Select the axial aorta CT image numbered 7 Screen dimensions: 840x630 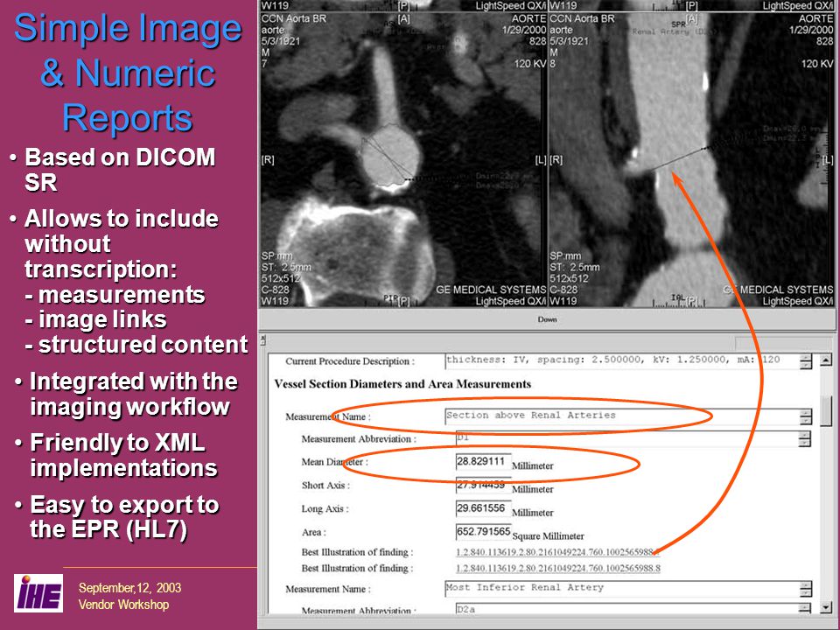click(x=402, y=159)
